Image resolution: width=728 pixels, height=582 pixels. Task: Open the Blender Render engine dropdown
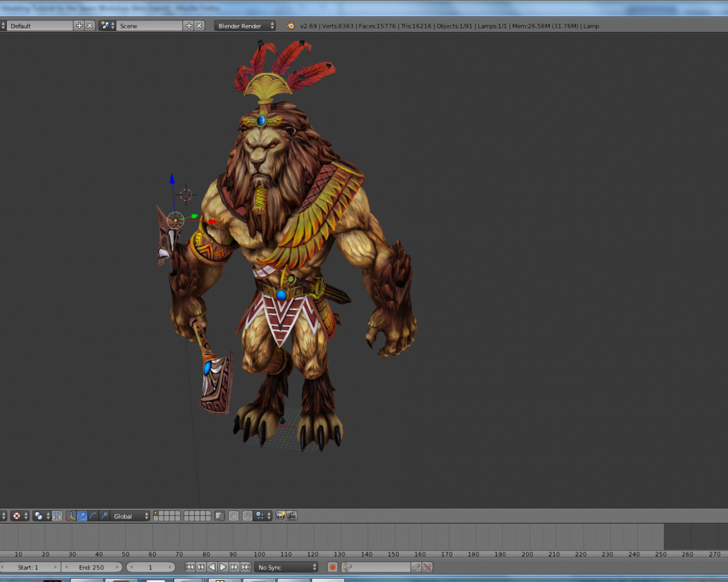pos(245,26)
